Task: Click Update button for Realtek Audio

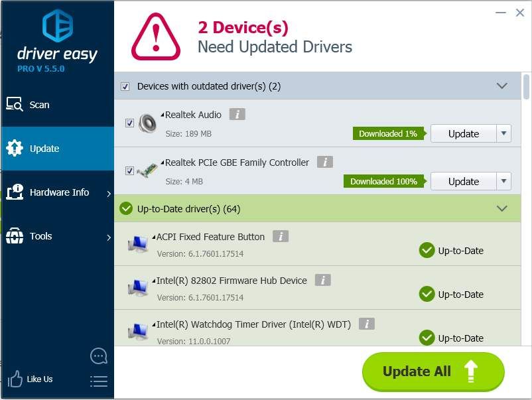Action: coord(463,133)
